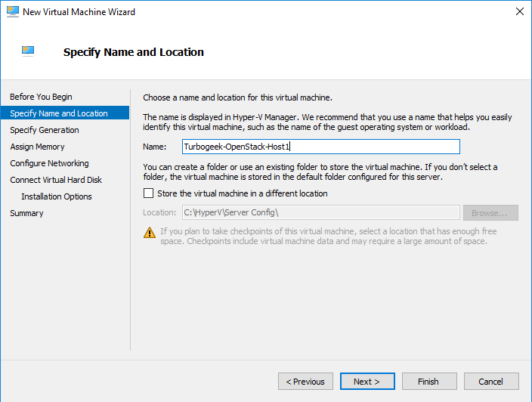Image resolution: width=532 pixels, height=402 pixels.
Task: Proceed with the Next button
Action: click(x=367, y=382)
